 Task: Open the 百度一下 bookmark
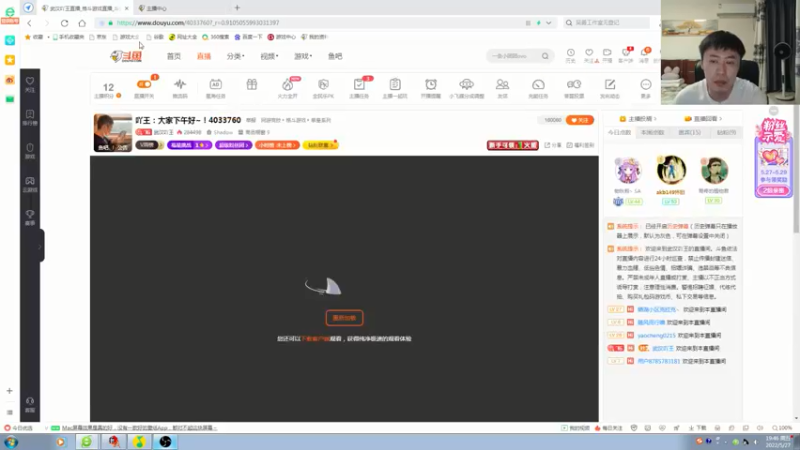pos(248,37)
